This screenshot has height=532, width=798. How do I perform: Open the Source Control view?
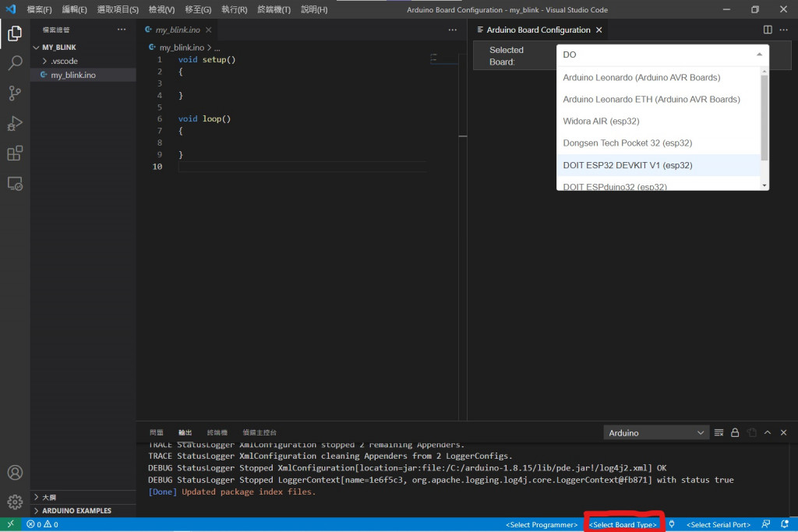click(x=15, y=93)
